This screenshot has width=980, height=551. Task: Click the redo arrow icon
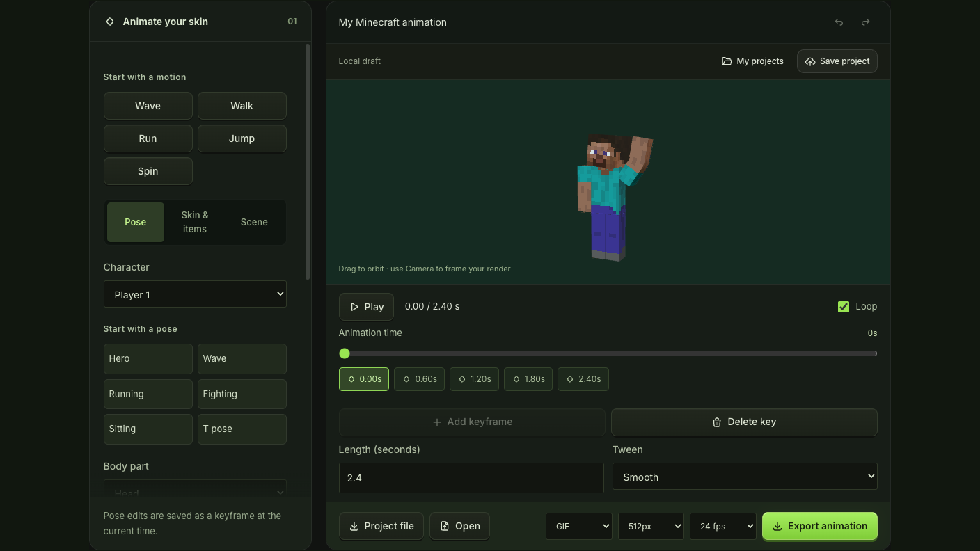[x=865, y=22]
